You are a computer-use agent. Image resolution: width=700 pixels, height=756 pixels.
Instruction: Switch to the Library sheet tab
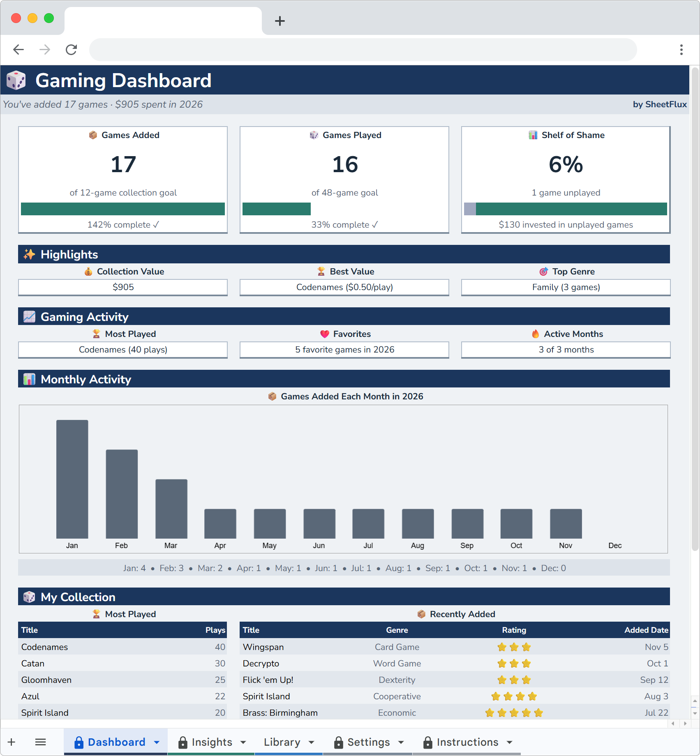tap(282, 742)
